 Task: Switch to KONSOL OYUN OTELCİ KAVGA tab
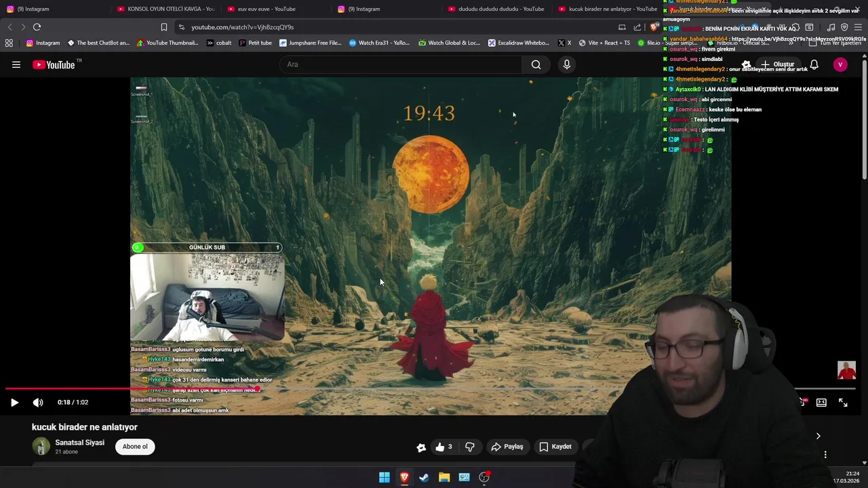(x=166, y=9)
